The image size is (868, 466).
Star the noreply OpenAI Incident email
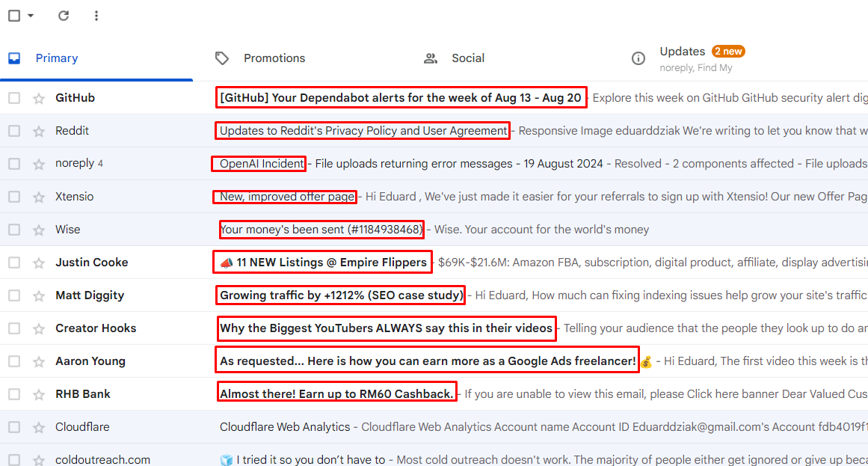pyautogui.click(x=39, y=164)
